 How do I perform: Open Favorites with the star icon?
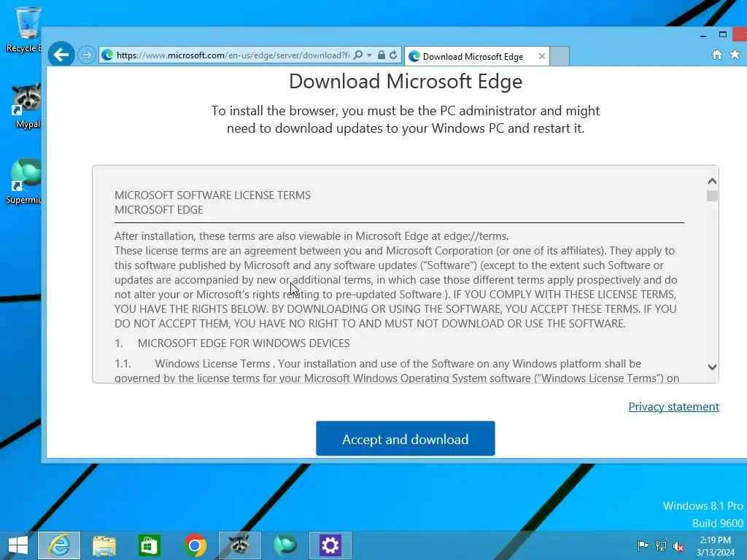click(735, 54)
